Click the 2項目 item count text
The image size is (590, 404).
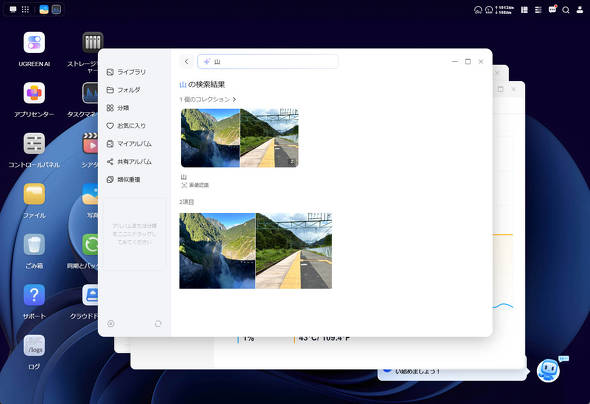pos(187,202)
